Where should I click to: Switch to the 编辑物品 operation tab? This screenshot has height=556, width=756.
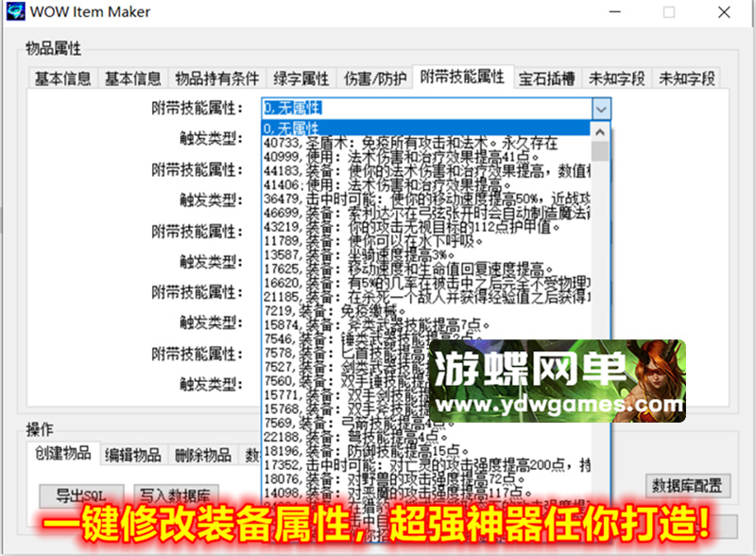pyautogui.click(x=133, y=455)
